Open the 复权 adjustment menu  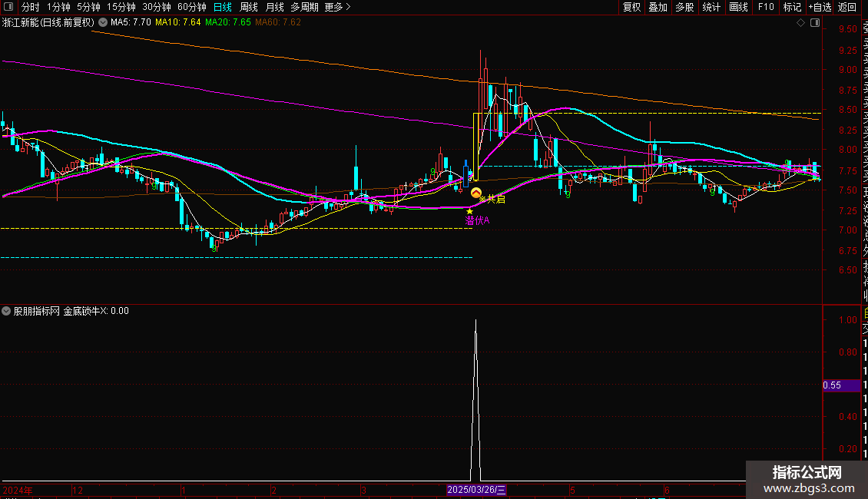[x=631, y=7]
